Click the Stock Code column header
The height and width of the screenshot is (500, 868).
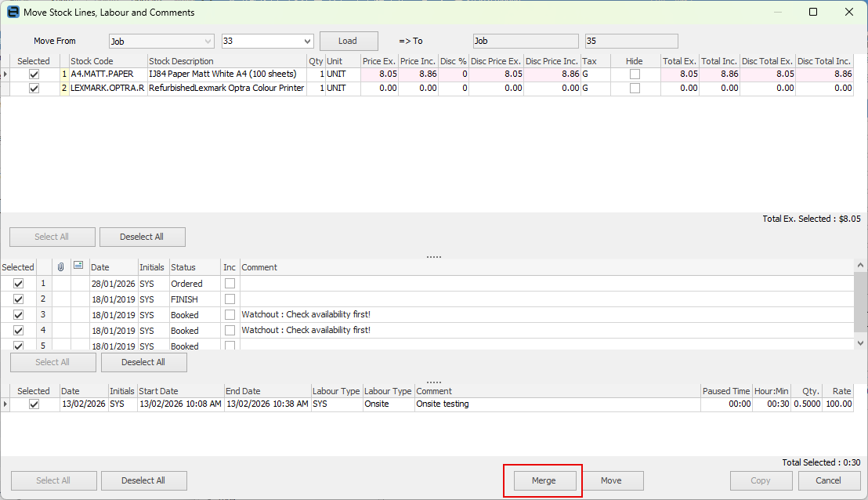coord(108,61)
